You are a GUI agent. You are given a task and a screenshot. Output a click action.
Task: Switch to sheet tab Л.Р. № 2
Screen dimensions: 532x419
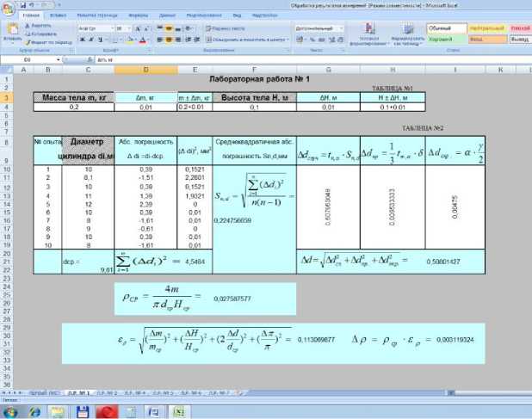click(110, 391)
